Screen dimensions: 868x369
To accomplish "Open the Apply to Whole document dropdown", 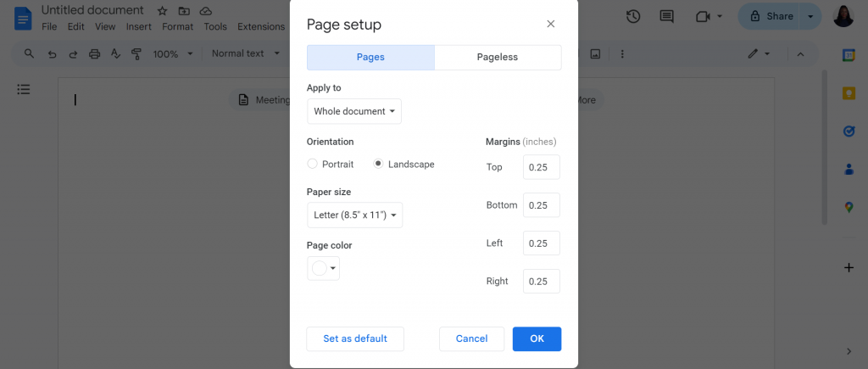I will (x=354, y=111).
